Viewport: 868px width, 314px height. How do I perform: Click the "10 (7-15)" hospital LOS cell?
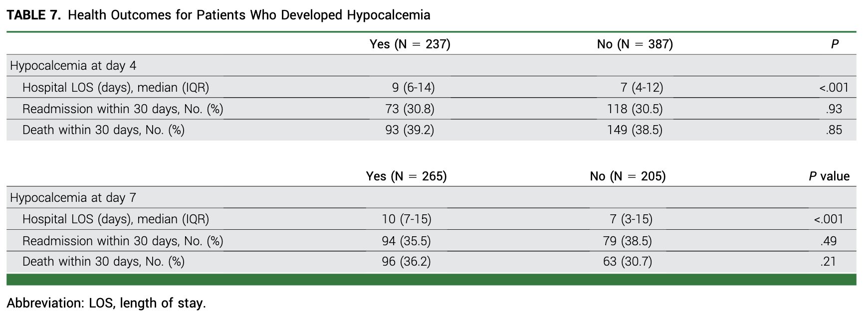406,219
